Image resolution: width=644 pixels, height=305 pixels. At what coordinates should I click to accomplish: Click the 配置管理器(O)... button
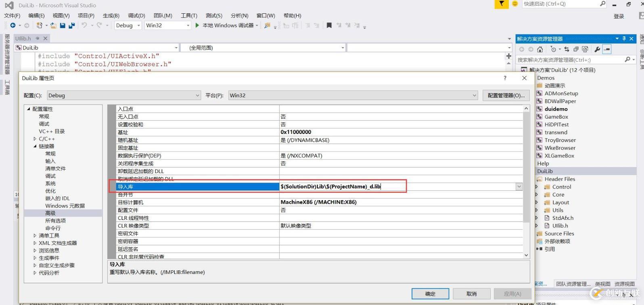506,96
